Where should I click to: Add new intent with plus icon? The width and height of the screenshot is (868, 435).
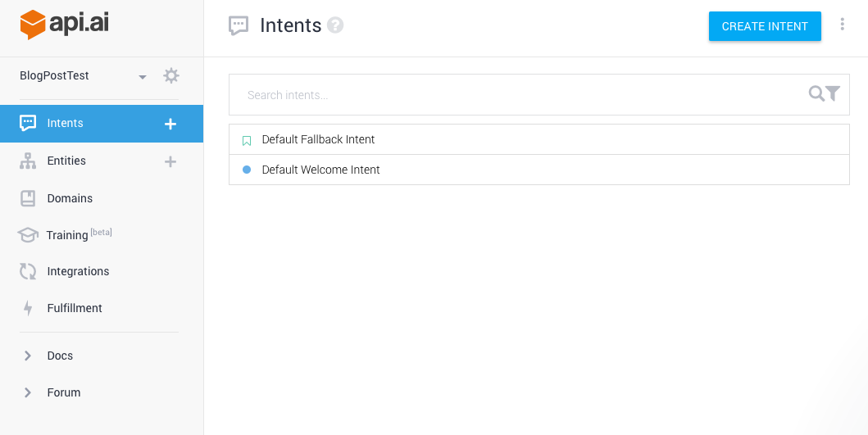coord(170,124)
